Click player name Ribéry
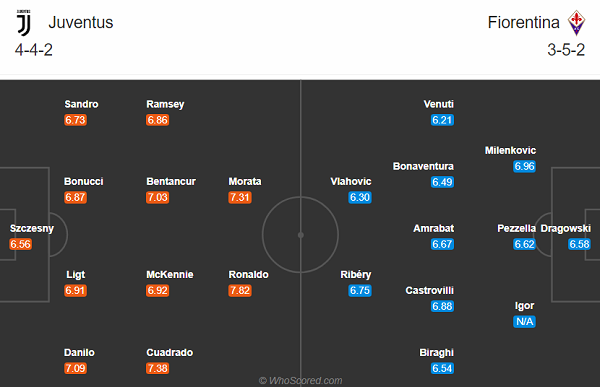 pyautogui.click(x=356, y=275)
